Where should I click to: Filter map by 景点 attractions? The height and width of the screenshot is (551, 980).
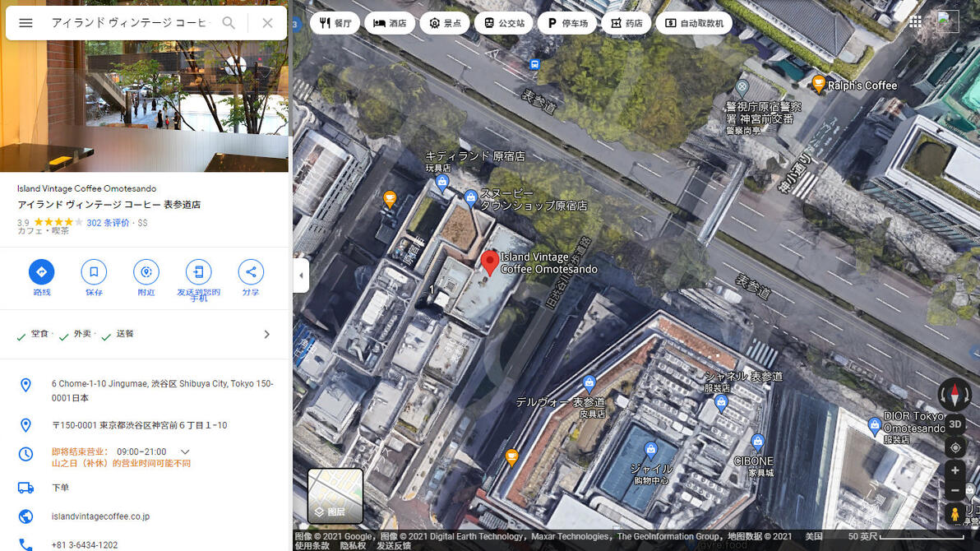[x=445, y=23]
